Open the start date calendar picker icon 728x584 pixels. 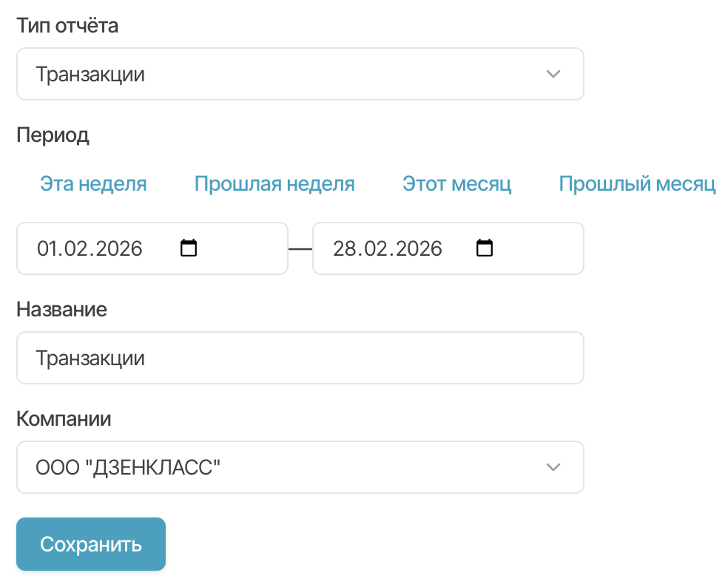tap(189, 248)
